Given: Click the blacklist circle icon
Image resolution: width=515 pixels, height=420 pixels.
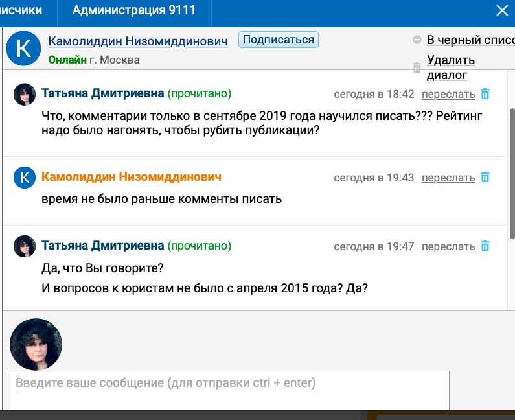Looking at the screenshot, I should [417, 40].
